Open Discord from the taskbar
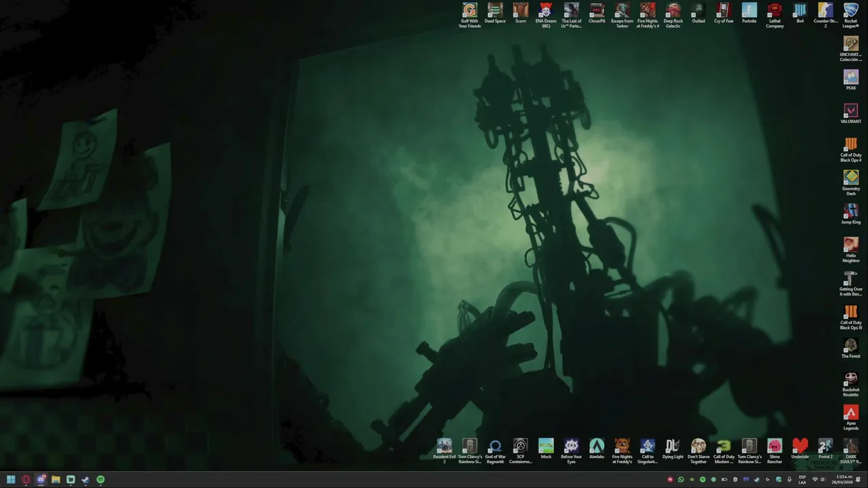Viewport: 868px width, 488px height. (41, 480)
